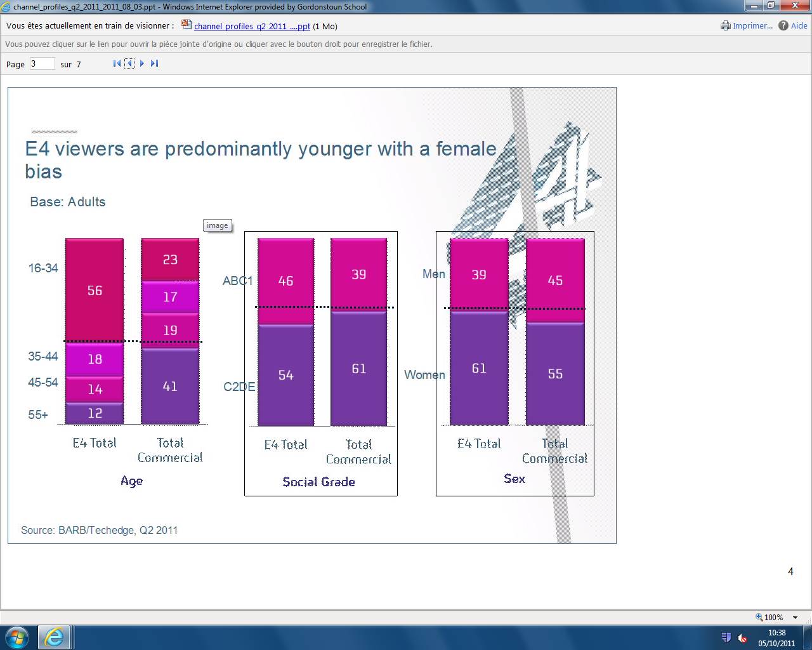Click the 12 segment at the bar bottom
Viewport: 812px width, 650px height.
(95, 413)
